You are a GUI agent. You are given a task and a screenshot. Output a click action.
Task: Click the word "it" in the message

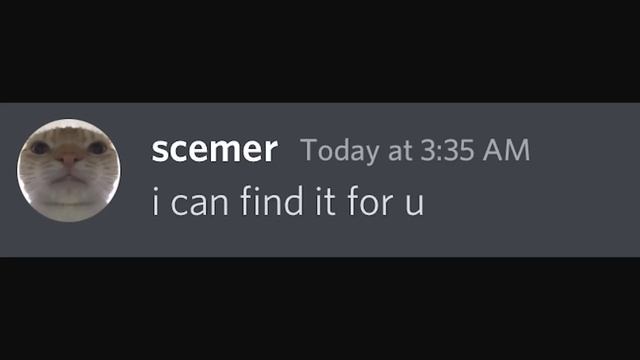325,202
